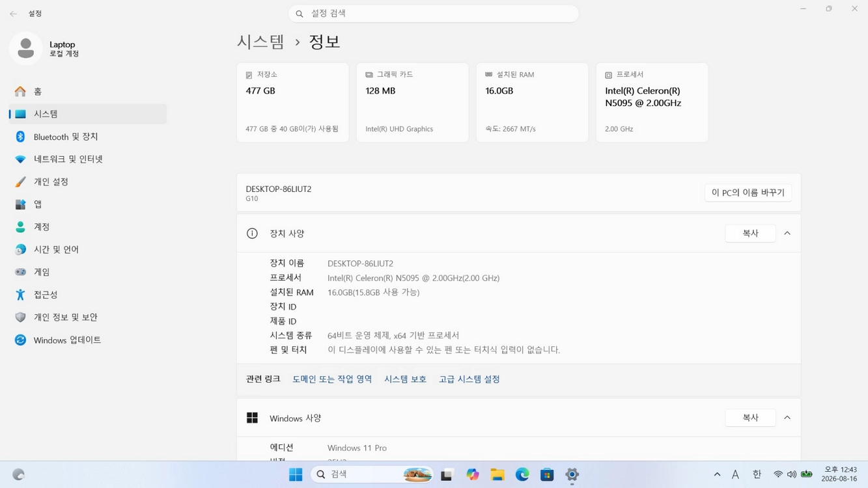This screenshot has width=868, height=488.
Task: Open the 앱 settings category
Action: click(88, 204)
